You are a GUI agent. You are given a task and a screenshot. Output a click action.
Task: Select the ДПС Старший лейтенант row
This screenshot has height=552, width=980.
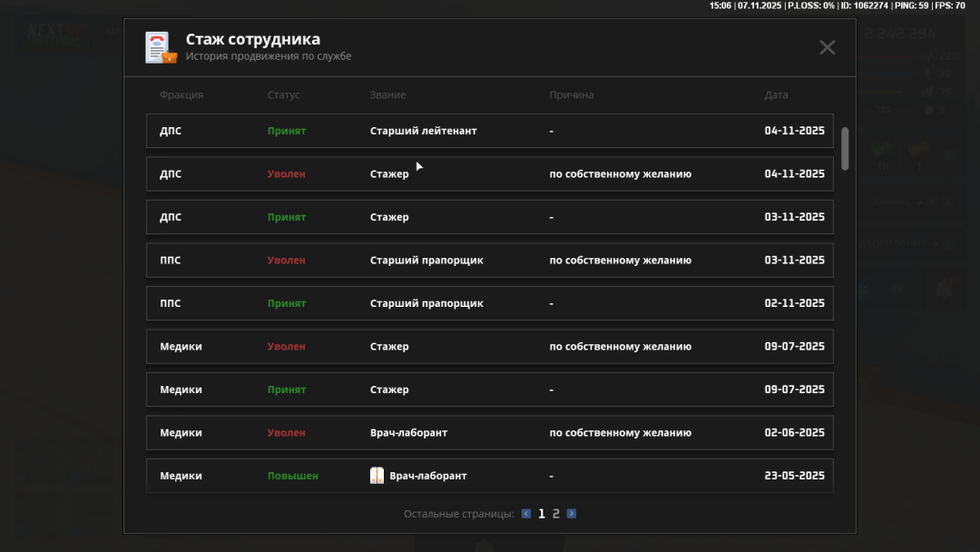click(489, 131)
